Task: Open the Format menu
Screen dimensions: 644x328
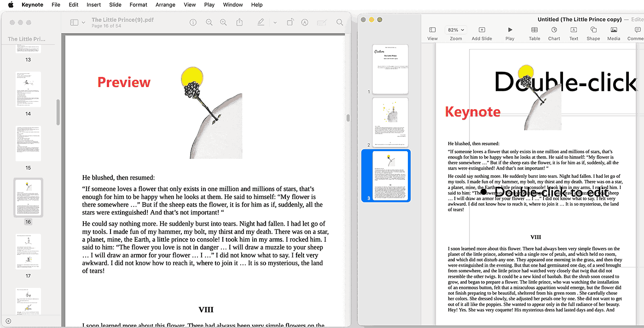Action: pos(139,5)
